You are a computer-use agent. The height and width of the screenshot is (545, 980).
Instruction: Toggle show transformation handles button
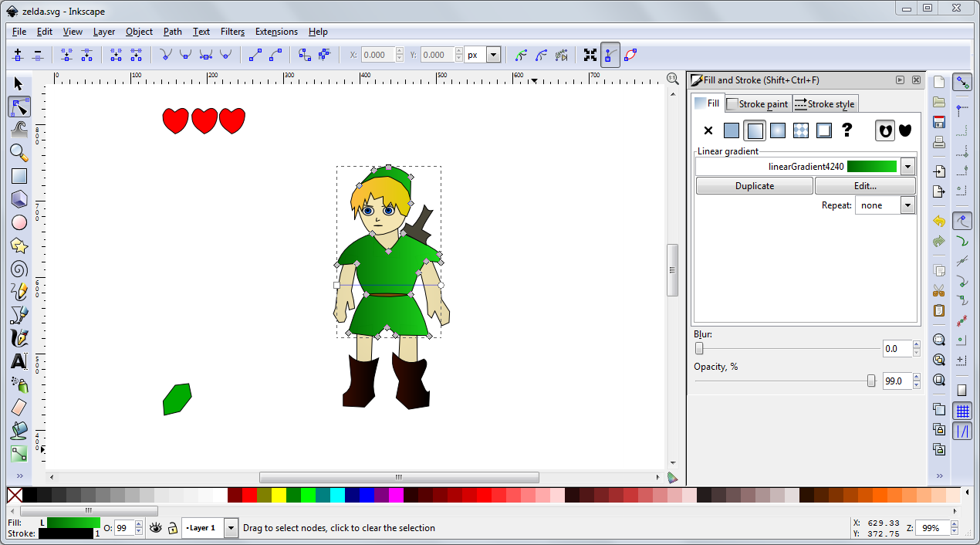click(590, 55)
